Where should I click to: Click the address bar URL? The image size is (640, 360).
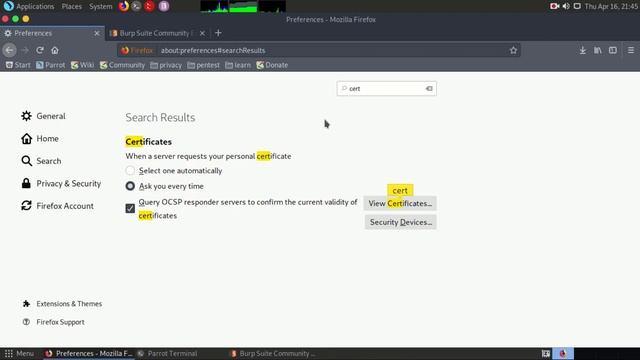click(213, 51)
